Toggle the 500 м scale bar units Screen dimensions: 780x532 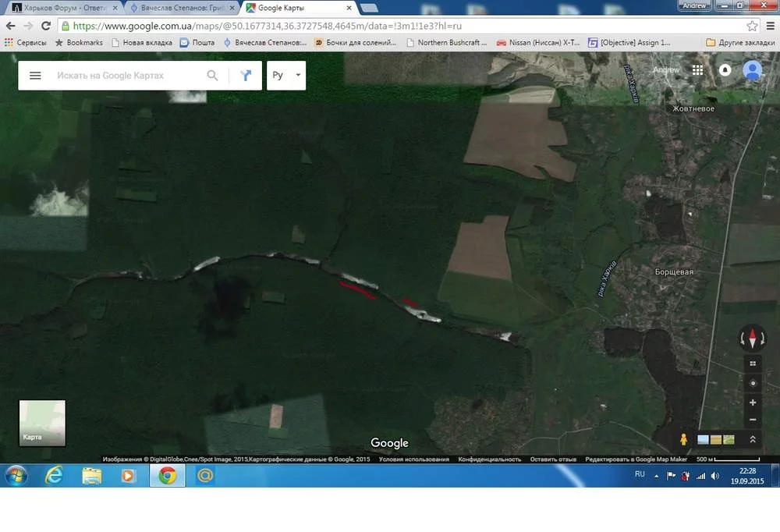[728, 459]
